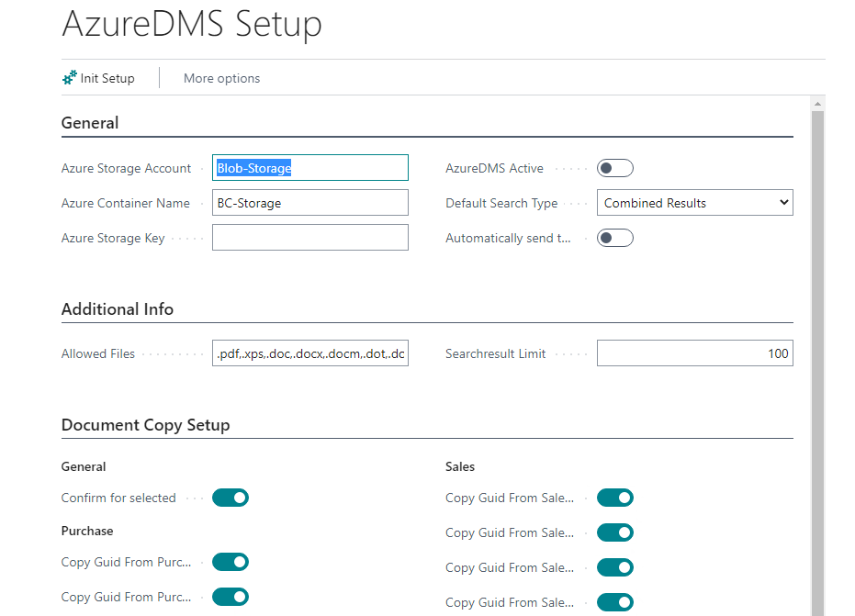The height and width of the screenshot is (616, 855).
Task: Turn off the upper Copy Guid From Purchase toggle
Action: [x=230, y=562]
